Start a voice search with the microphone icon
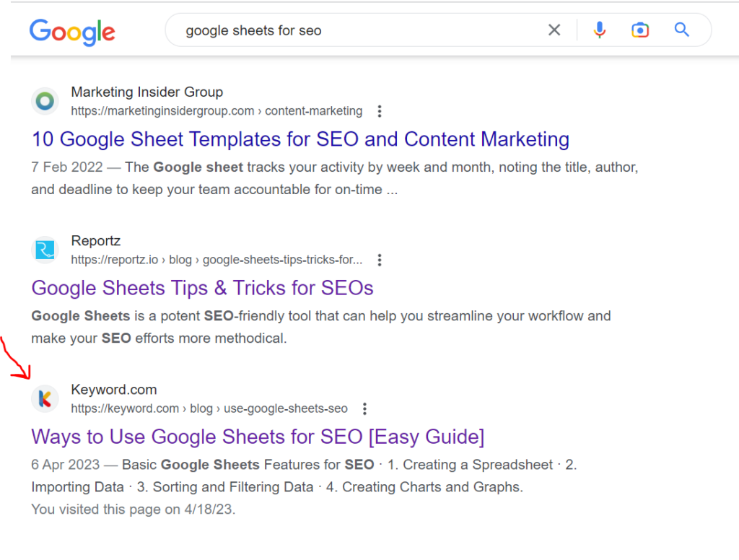 point(600,30)
